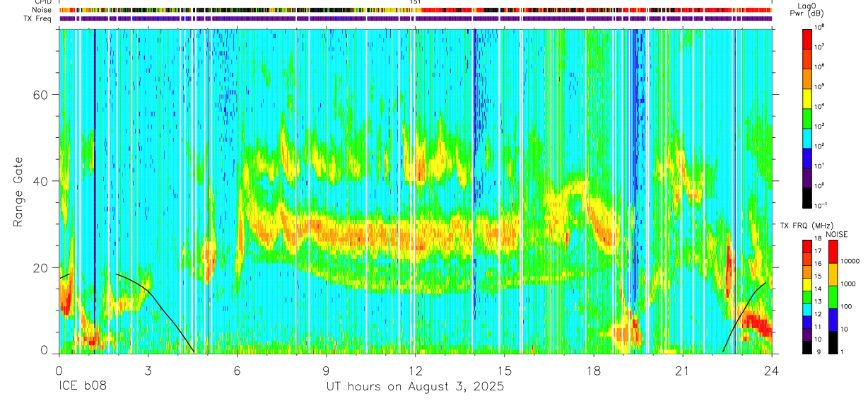Click the power scale label 10 to the 3
The height and width of the screenshot is (401, 868).
pos(821,126)
